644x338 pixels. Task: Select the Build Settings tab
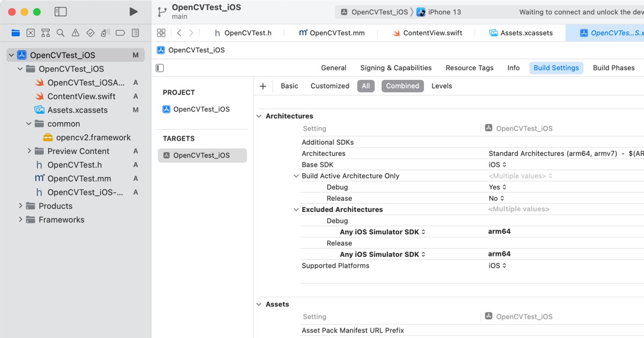point(556,68)
